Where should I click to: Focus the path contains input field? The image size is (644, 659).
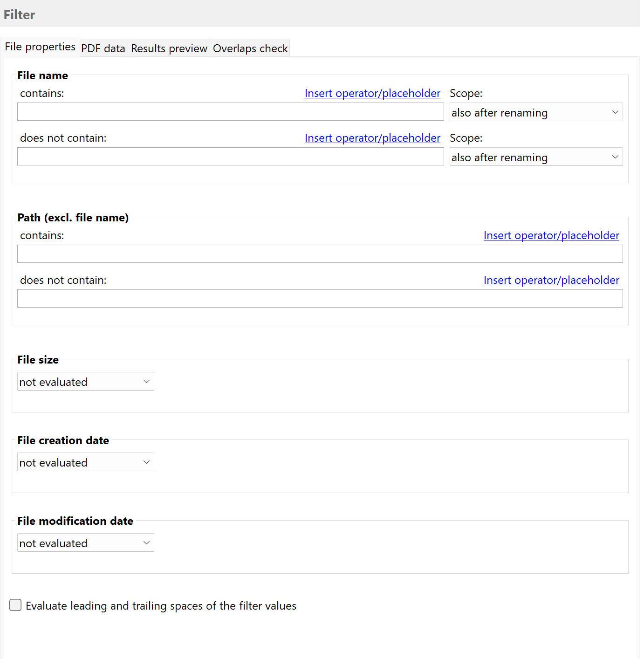[x=320, y=254]
